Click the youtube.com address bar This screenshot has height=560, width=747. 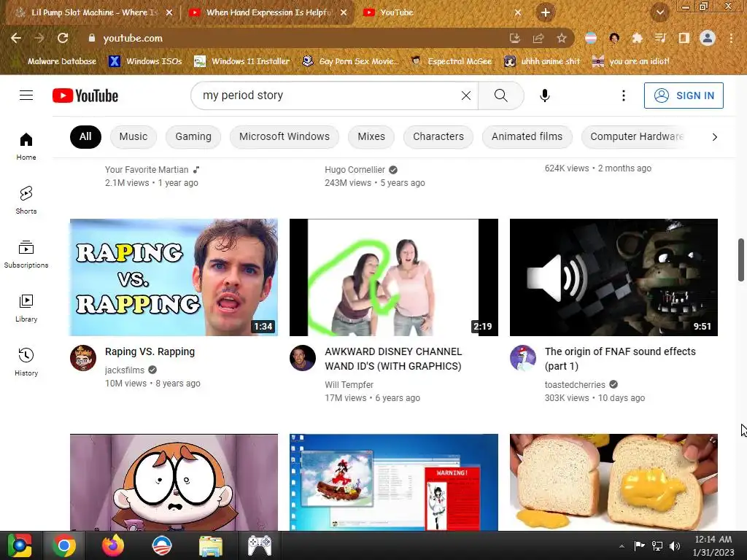point(295,38)
